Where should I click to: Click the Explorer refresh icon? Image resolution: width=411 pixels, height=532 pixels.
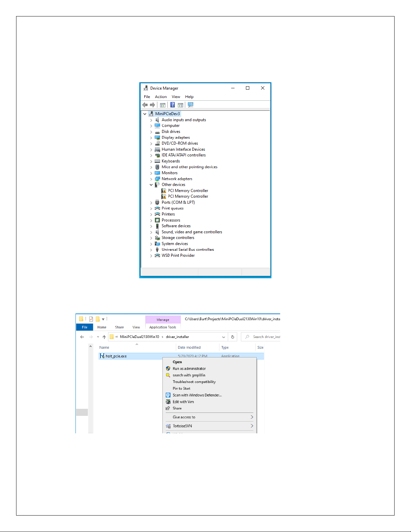233,337
